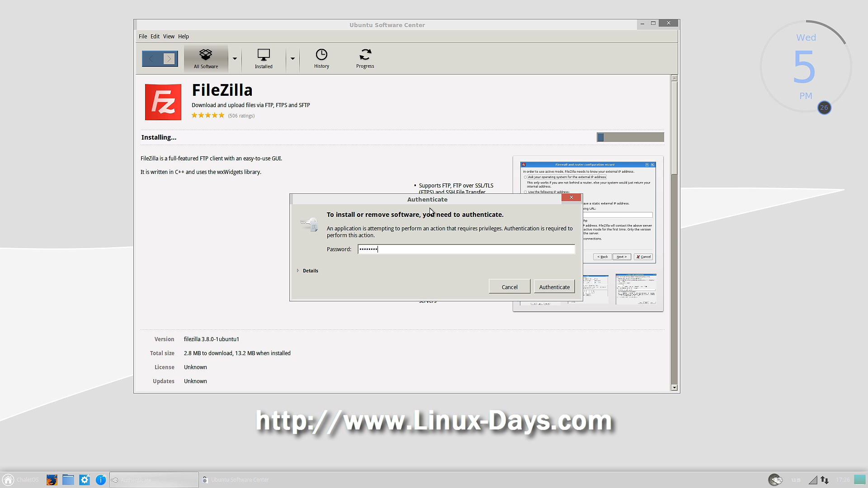This screenshot has width=868, height=488.
Task: Open the blue info icon in taskbar
Action: click(x=101, y=480)
